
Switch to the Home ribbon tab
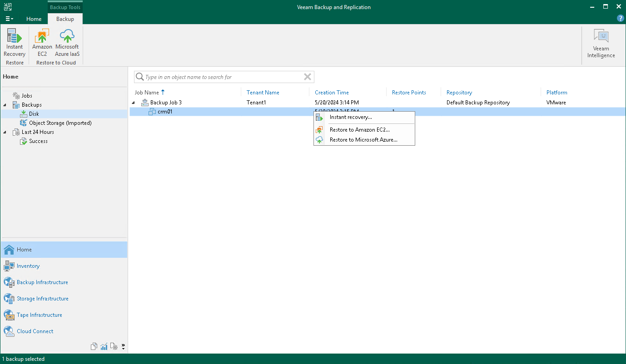click(34, 19)
